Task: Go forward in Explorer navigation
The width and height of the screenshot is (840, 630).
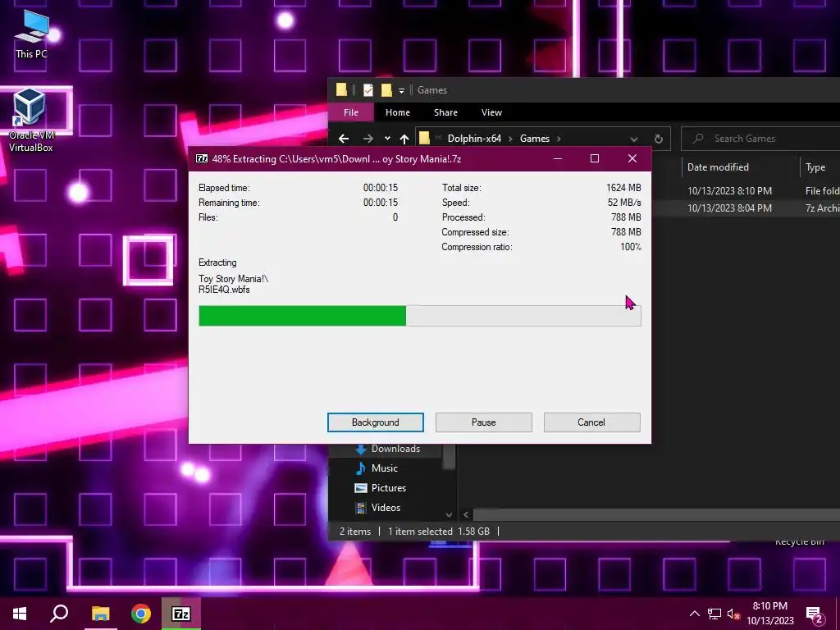Action: (368, 139)
